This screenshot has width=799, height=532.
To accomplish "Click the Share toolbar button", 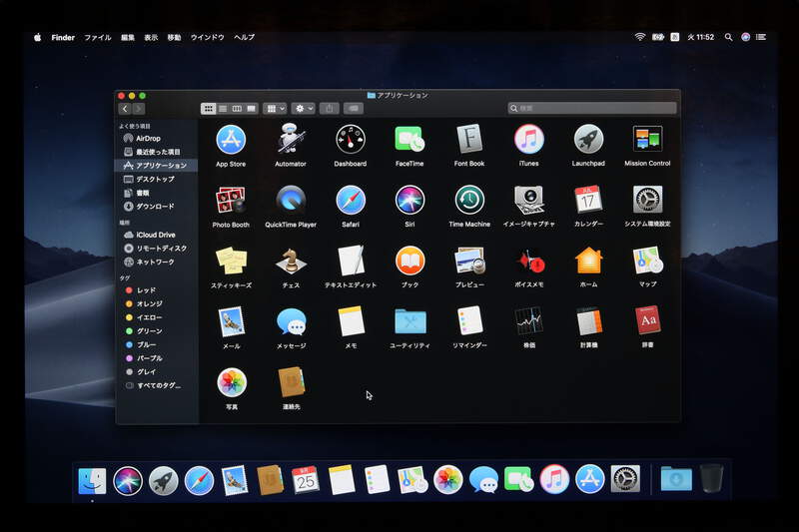I will 330,109.
